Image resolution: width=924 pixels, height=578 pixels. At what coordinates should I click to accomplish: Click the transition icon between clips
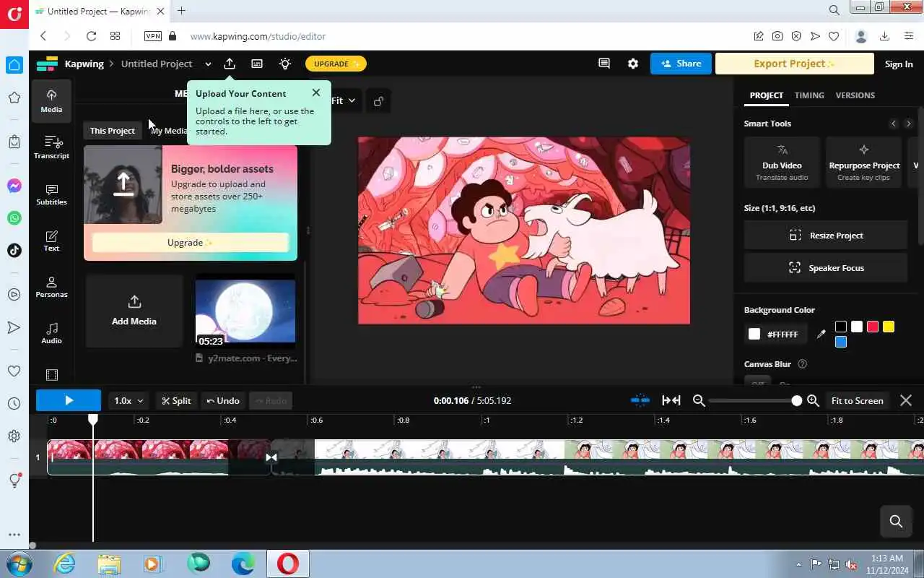(x=271, y=457)
